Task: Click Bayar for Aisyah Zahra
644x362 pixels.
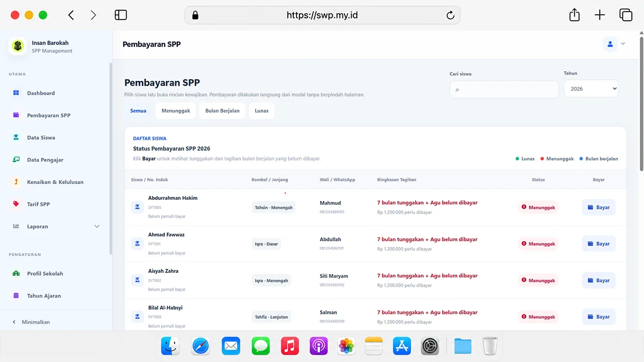Action: [598, 280]
